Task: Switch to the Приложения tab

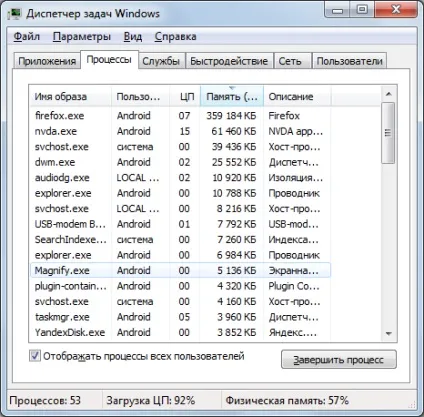Action: [x=47, y=61]
